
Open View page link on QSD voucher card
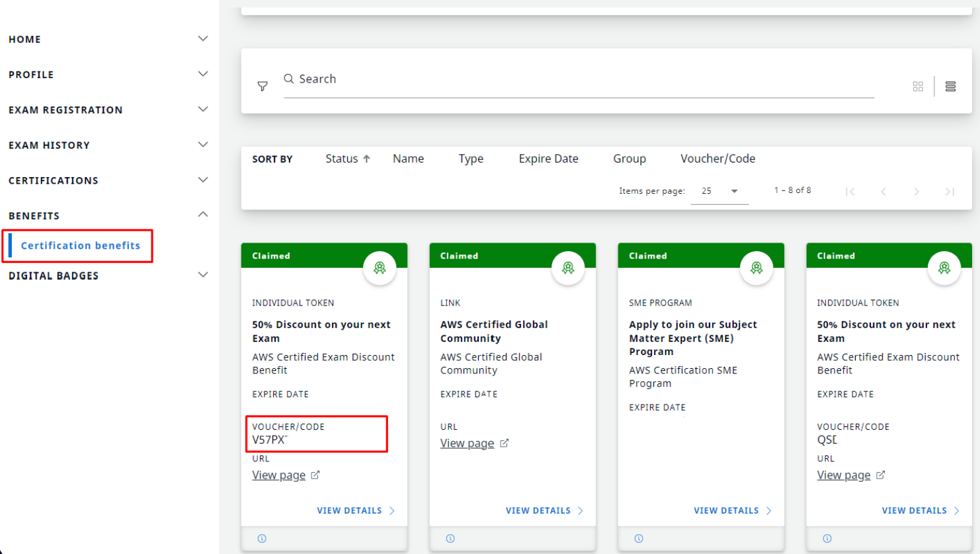[x=850, y=475]
